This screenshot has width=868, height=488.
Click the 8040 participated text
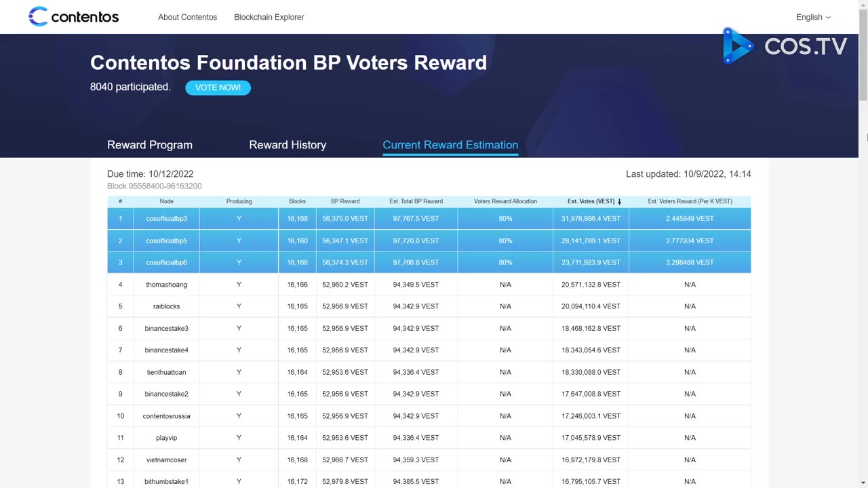[x=130, y=87]
